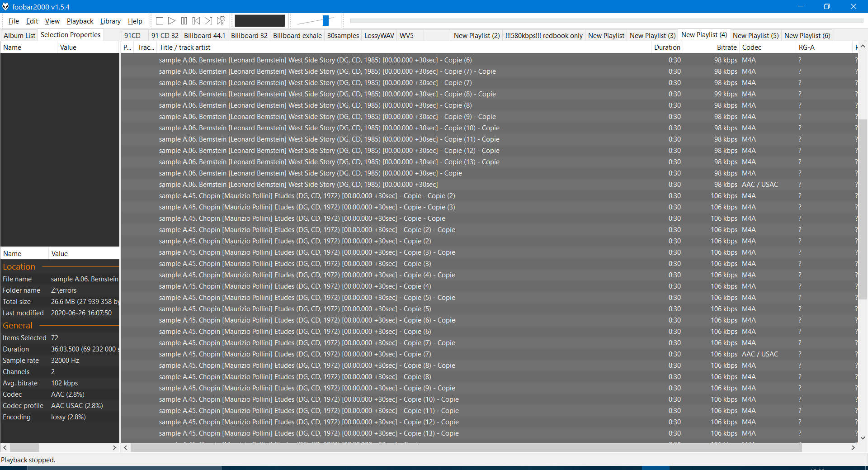Open the 30samples playlist tab

pos(343,36)
